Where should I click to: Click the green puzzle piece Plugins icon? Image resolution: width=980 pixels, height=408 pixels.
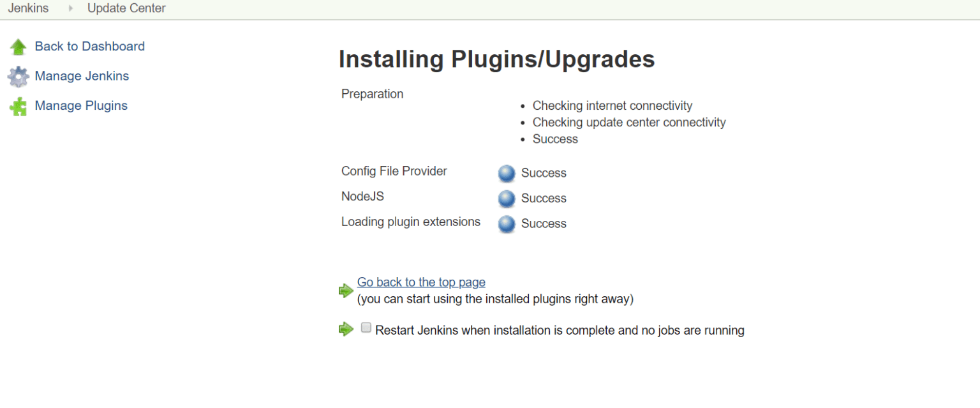19,107
